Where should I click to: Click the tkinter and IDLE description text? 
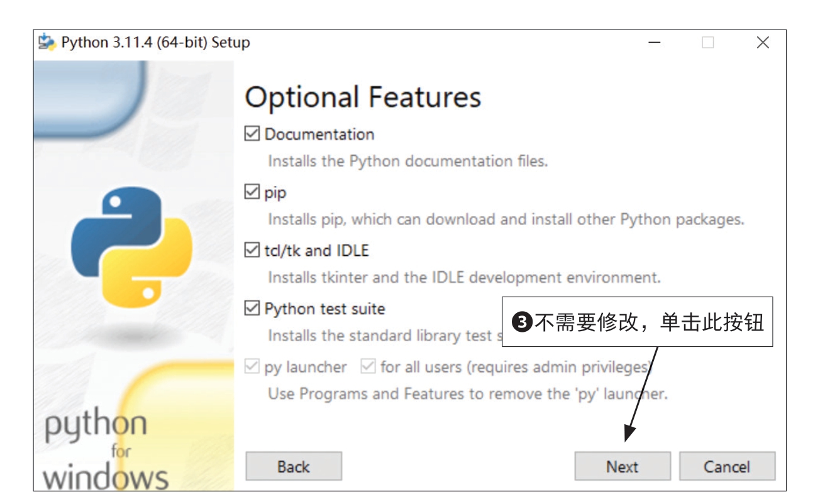[x=464, y=278]
